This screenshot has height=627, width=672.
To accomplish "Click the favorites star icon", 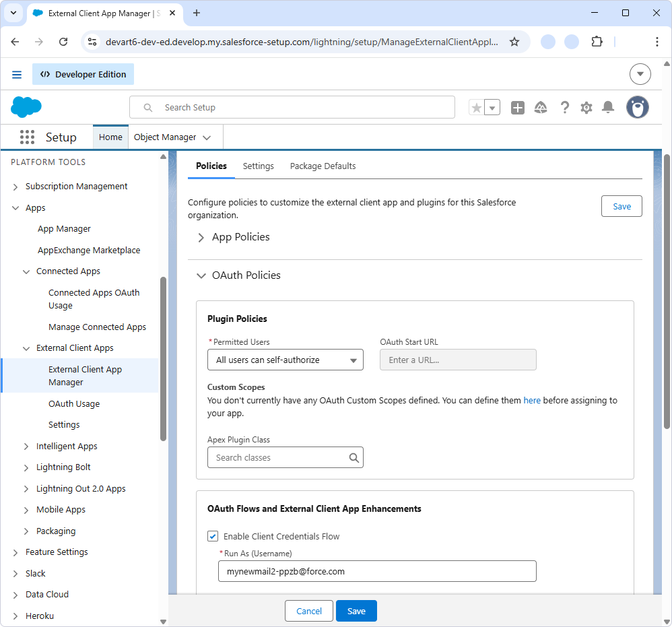I will 476,107.
